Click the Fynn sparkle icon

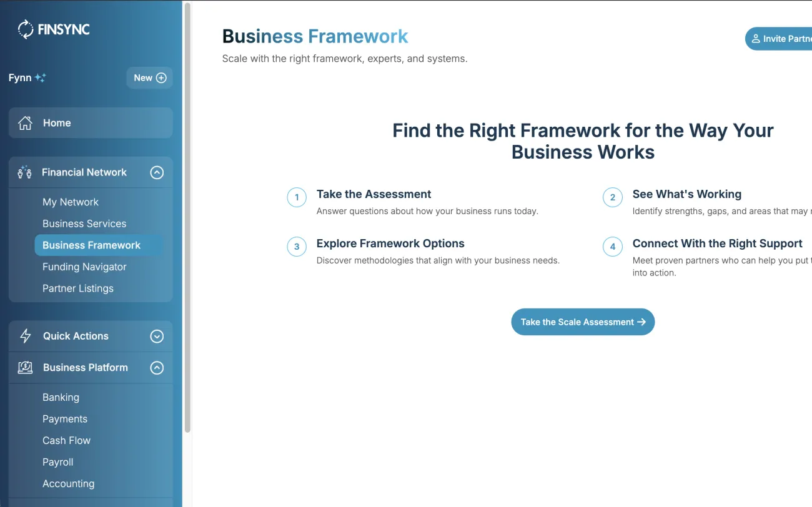click(41, 78)
